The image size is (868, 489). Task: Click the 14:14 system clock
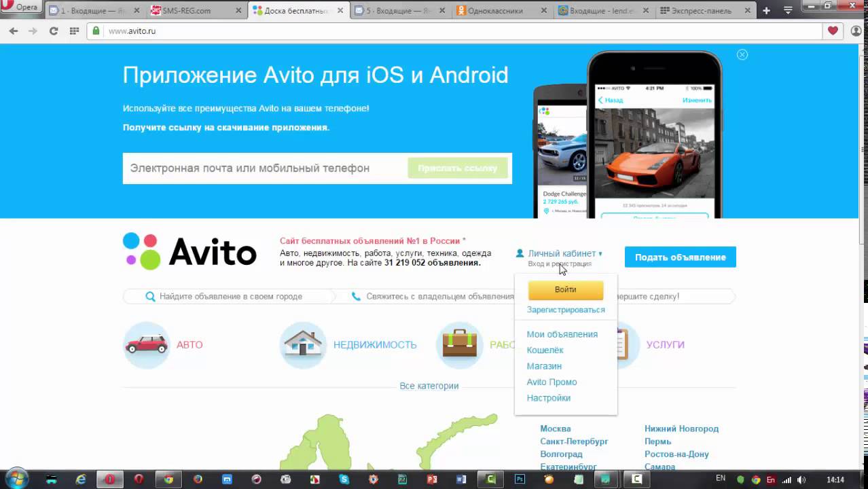835,479
